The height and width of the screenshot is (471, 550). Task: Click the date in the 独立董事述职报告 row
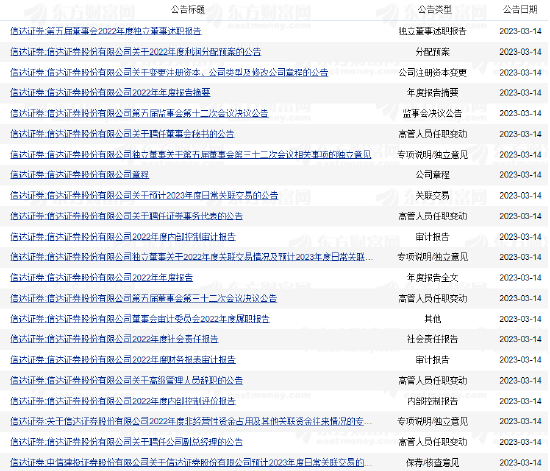pos(520,31)
